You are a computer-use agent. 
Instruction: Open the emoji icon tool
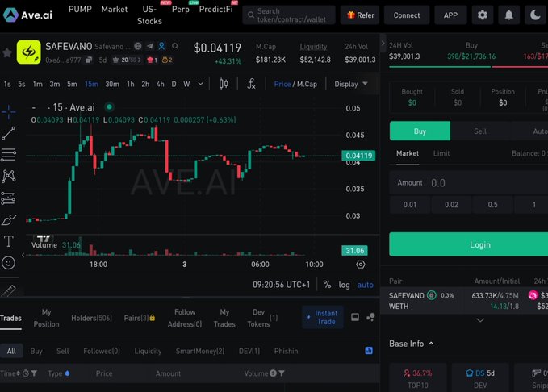pos(8,263)
